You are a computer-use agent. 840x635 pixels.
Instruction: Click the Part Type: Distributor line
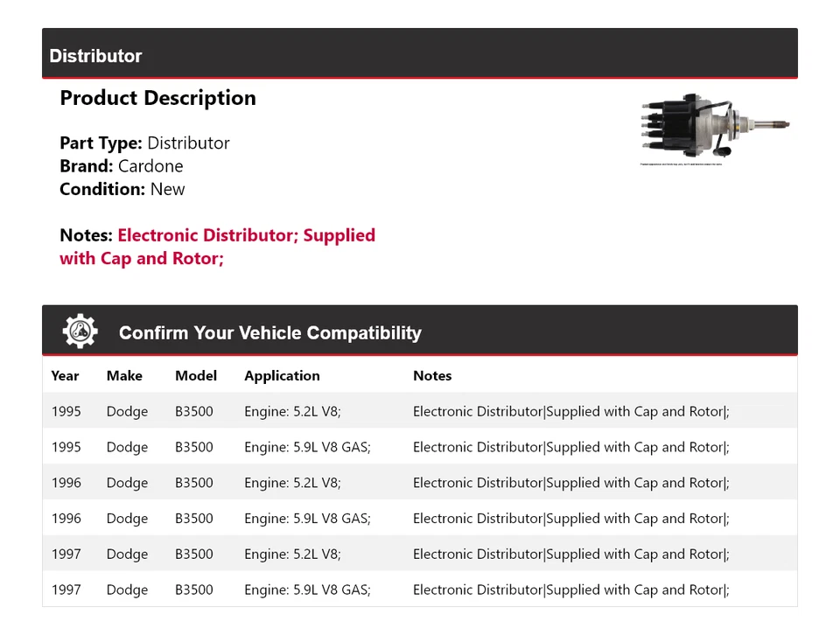pos(144,143)
